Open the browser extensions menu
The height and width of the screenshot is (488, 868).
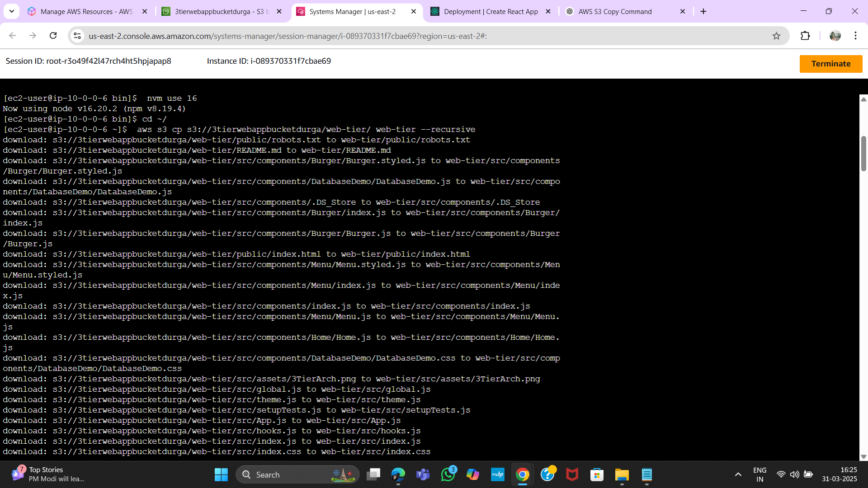(805, 36)
